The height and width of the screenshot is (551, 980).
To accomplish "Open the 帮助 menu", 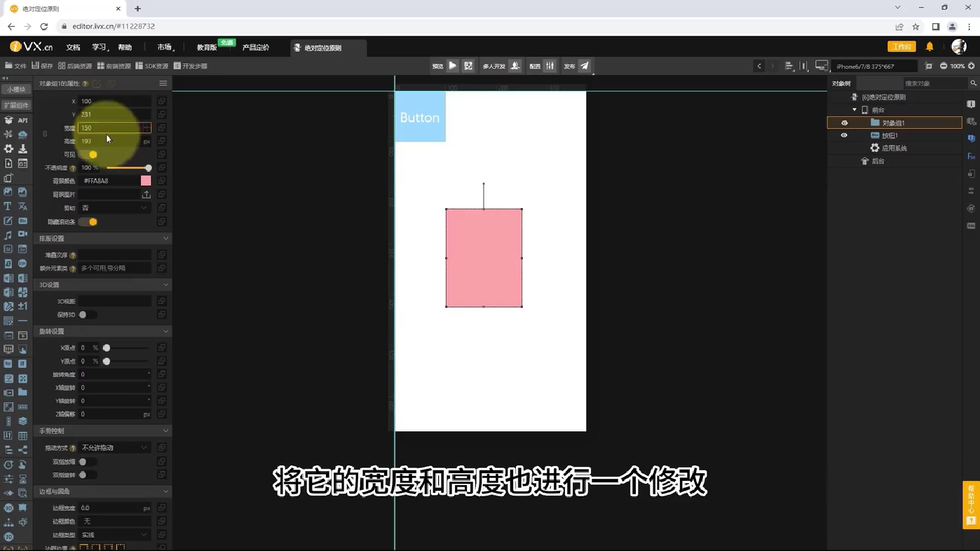I will click(125, 48).
